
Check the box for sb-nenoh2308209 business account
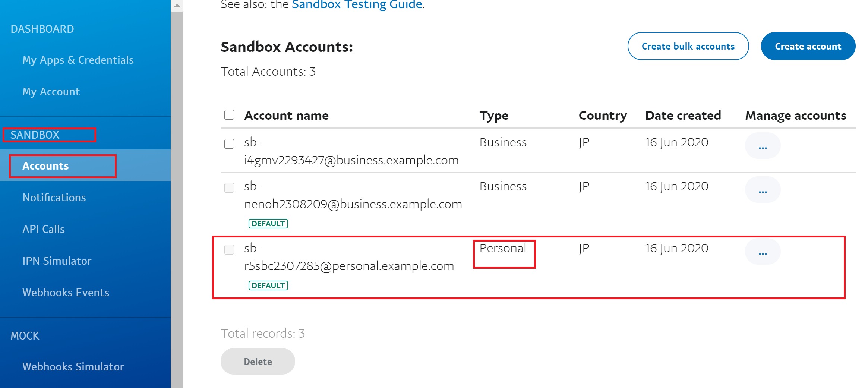tap(229, 188)
